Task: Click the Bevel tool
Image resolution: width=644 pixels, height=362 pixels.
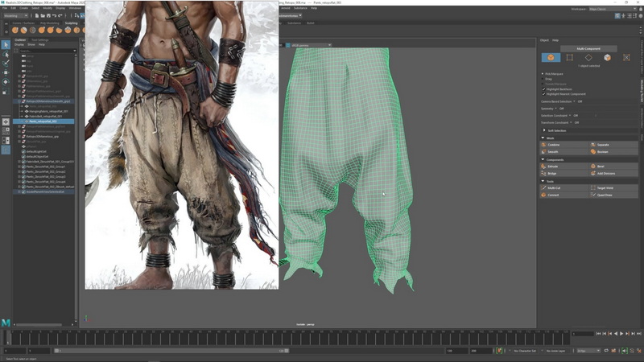Action: pos(613,167)
